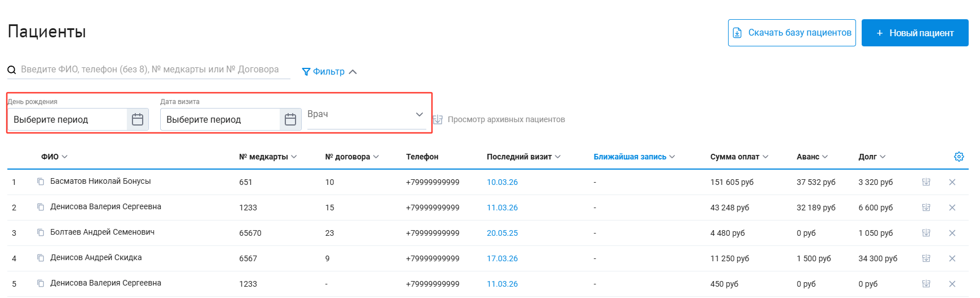Screen dimensions: 980x298
Task: Archive patient Денисов Андрей Скидка
Action: coord(926,258)
